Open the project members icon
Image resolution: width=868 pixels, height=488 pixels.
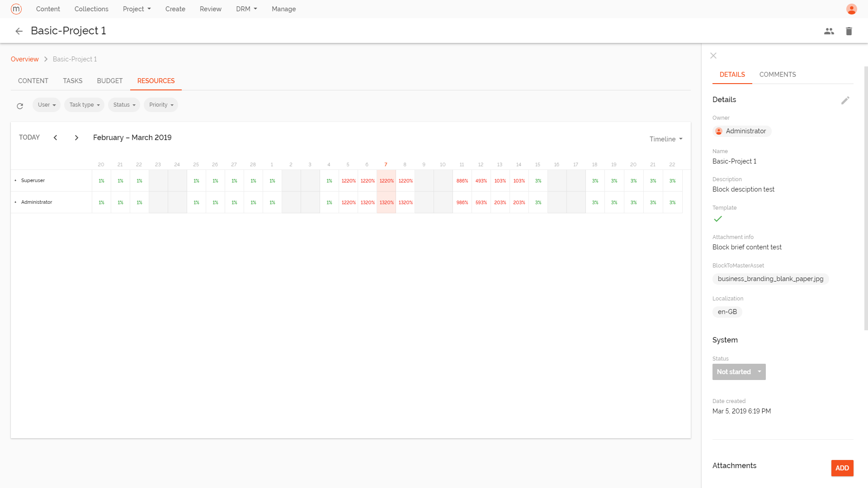point(829,31)
